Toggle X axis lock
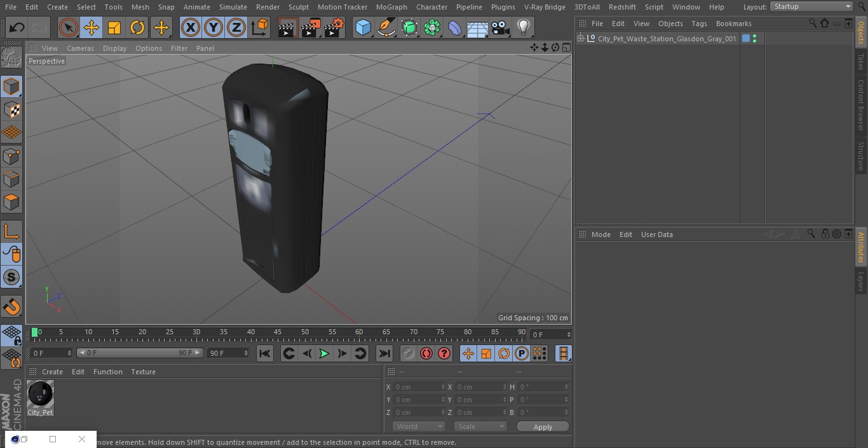Viewport: 868px width, 448px height. click(x=190, y=27)
